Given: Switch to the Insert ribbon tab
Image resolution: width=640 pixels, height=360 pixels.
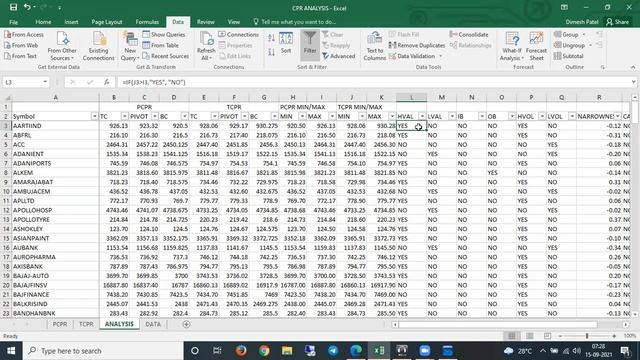Looking at the screenshot, I should pos(71,22).
